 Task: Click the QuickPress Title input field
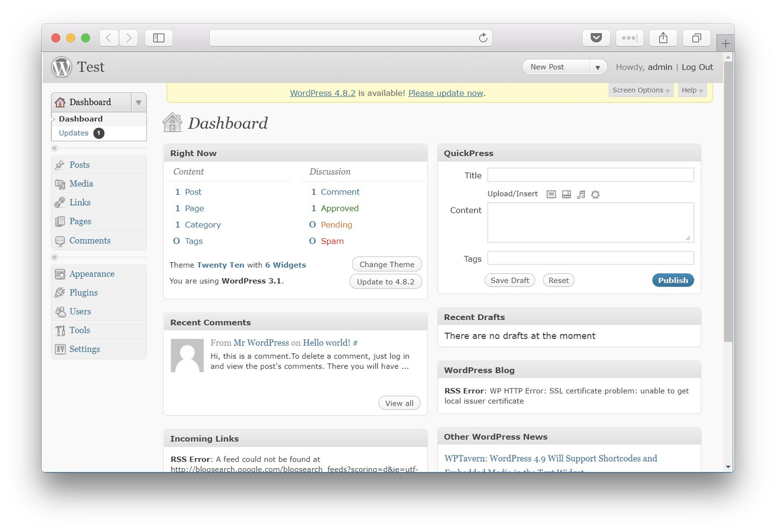(590, 175)
